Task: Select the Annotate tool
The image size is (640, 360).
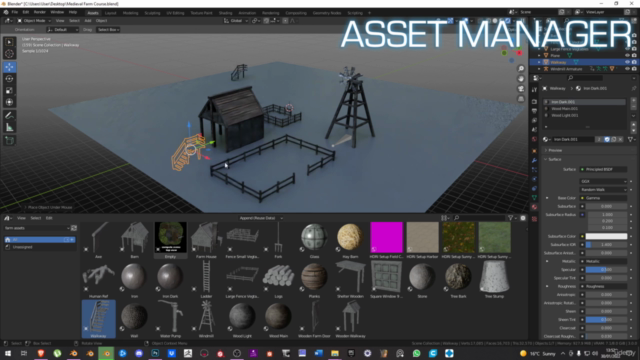Action: (9, 116)
